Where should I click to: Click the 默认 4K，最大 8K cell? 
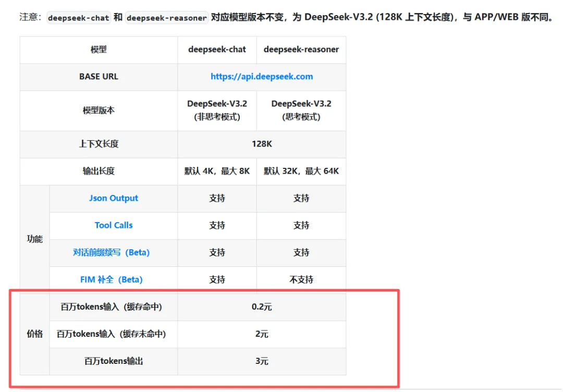coord(217,171)
